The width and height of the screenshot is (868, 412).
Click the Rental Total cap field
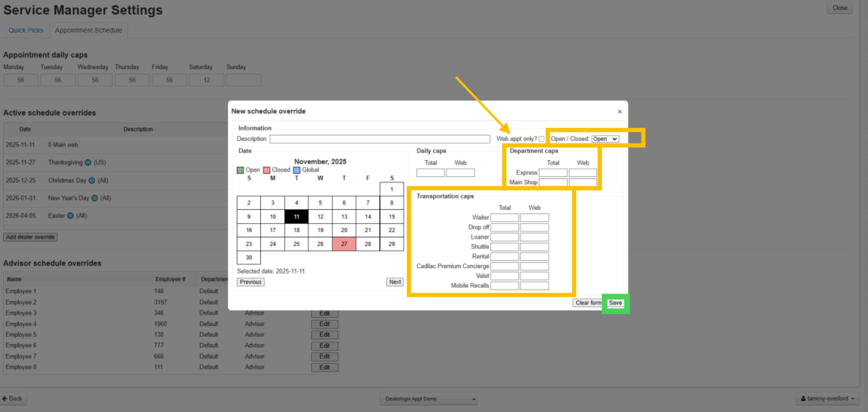tap(504, 257)
